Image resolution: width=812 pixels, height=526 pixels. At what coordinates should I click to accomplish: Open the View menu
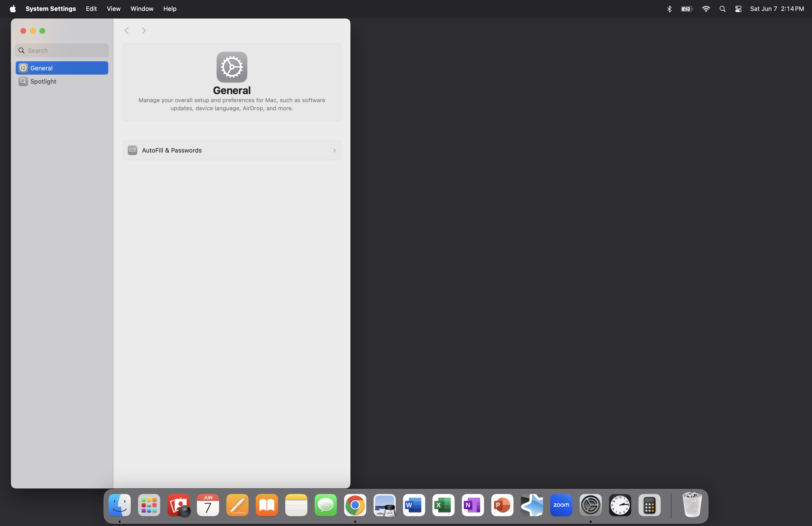(x=113, y=9)
